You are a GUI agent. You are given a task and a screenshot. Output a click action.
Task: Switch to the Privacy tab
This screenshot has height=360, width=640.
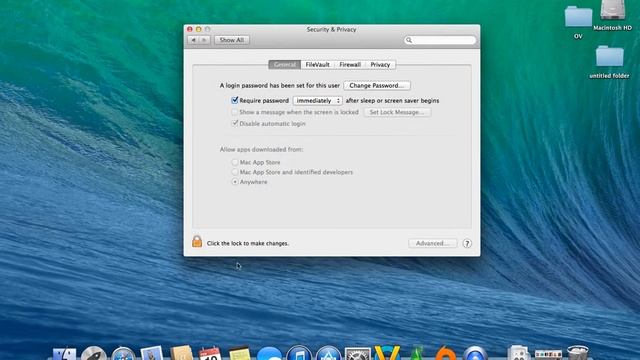pyautogui.click(x=380, y=64)
